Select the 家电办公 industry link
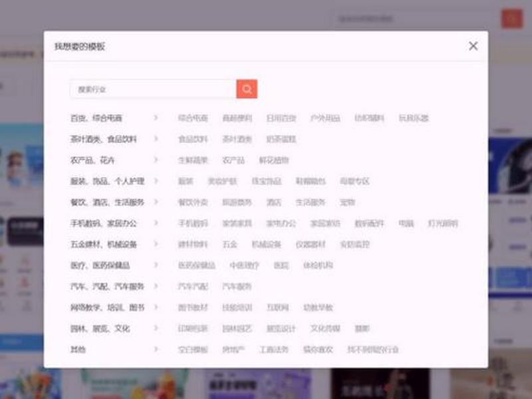532x399 pixels. pyautogui.click(x=281, y=223)
